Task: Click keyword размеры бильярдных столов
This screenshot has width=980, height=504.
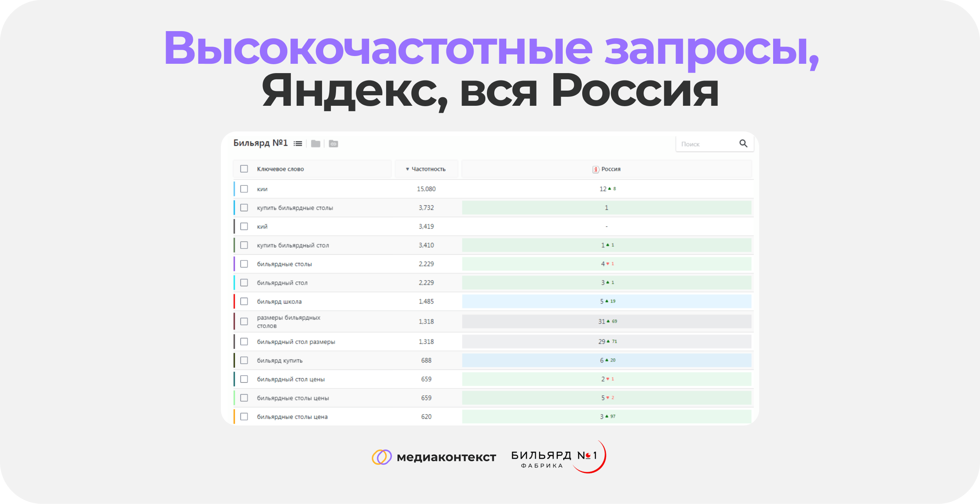Action: (289, 322)
